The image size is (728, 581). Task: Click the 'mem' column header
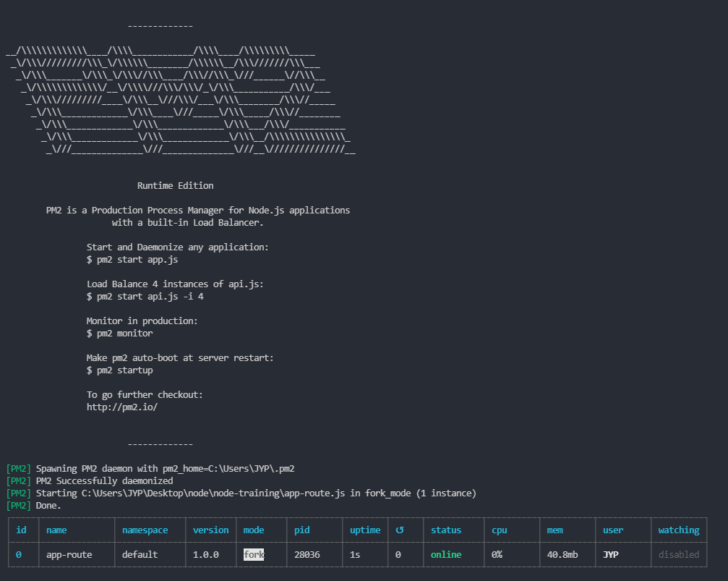(554, 530)
